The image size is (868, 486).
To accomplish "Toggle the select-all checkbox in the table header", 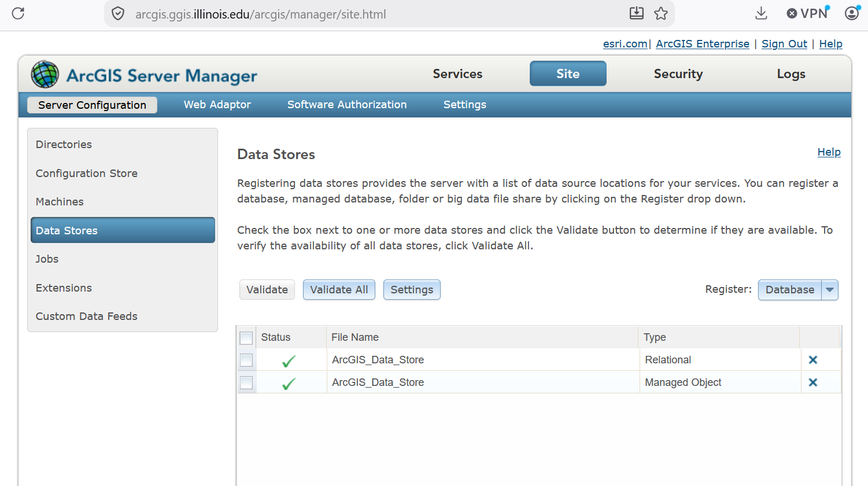I will point(246,338).
